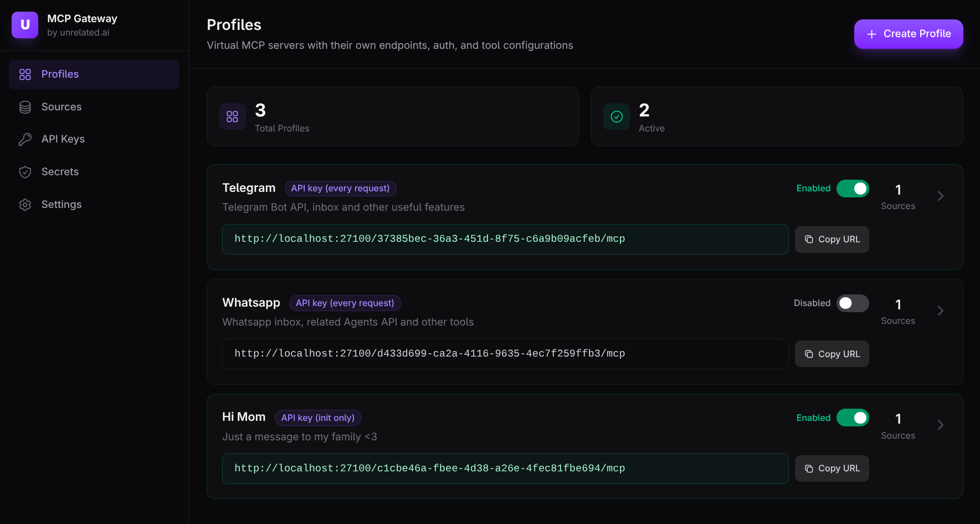Screen dimensions: 980x524
Task: Navigate to API Keys section
Action: click(x=63, y=139)
